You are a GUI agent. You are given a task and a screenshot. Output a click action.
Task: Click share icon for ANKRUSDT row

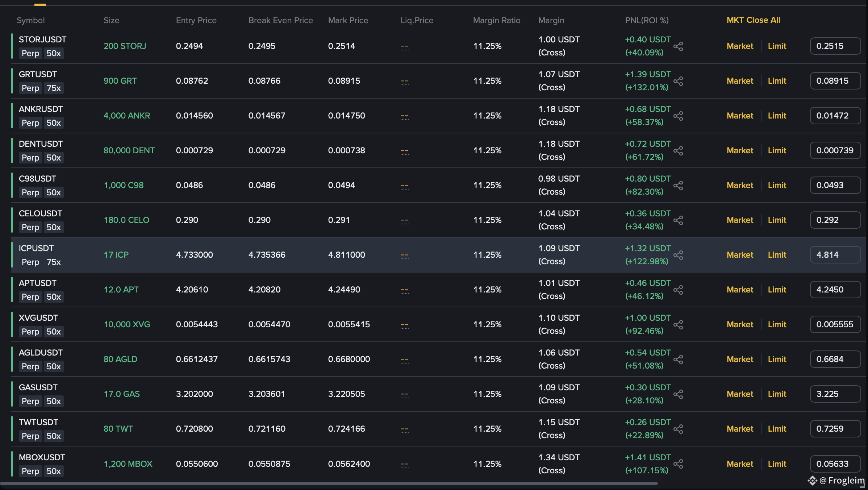pos(678,116)
